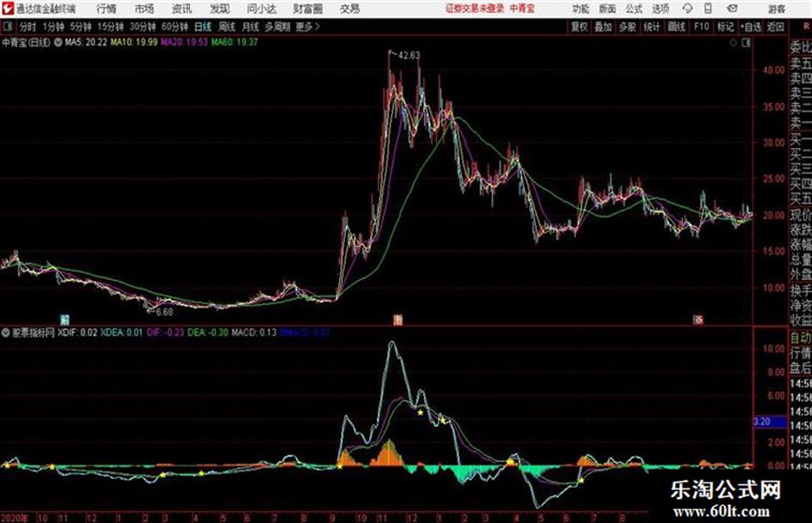Screen dimensions: 812x523
Task: Click the mobile phone icon in top bar
Action: tap(708, 9)
